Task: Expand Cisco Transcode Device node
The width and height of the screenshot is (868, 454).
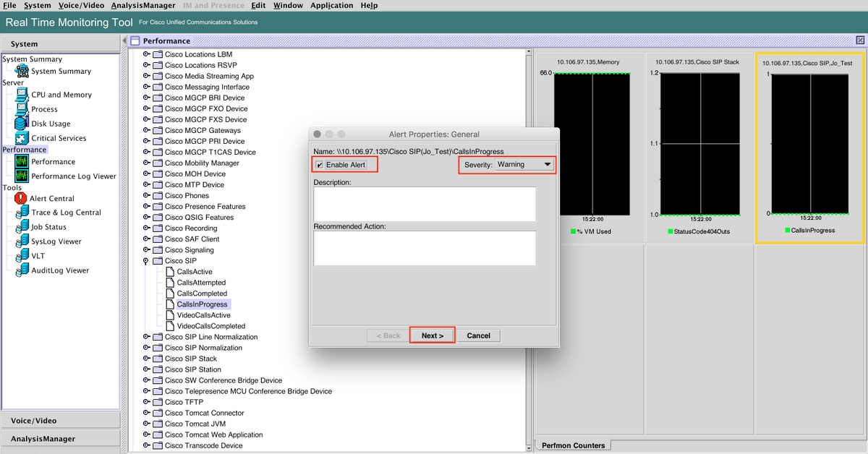Action: click(x=146, y=445)
